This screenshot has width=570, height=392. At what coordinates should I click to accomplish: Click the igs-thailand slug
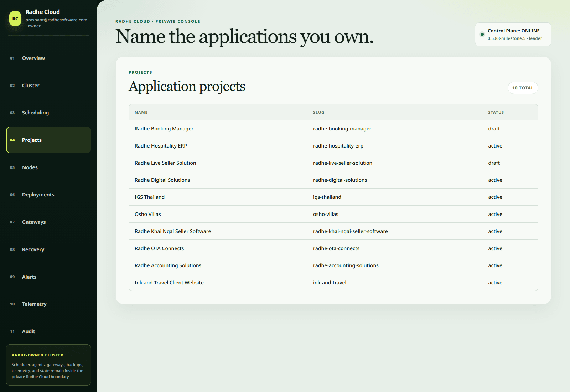coord(327,197)
